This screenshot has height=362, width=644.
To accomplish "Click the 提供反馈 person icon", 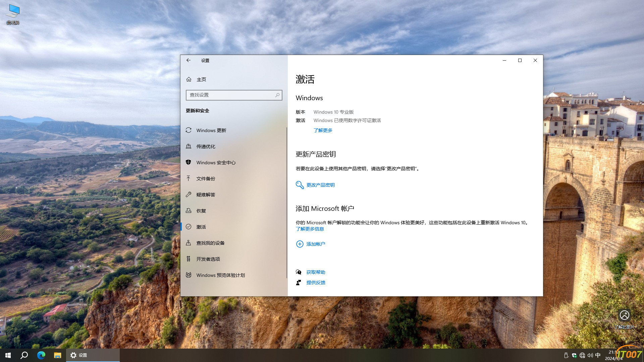I will coord(299,283).
